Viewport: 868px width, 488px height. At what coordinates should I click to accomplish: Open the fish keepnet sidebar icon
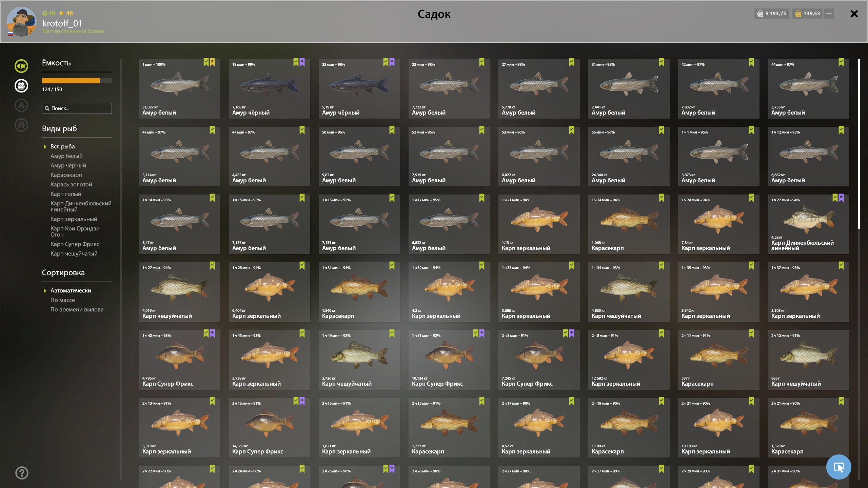(21, 66)
